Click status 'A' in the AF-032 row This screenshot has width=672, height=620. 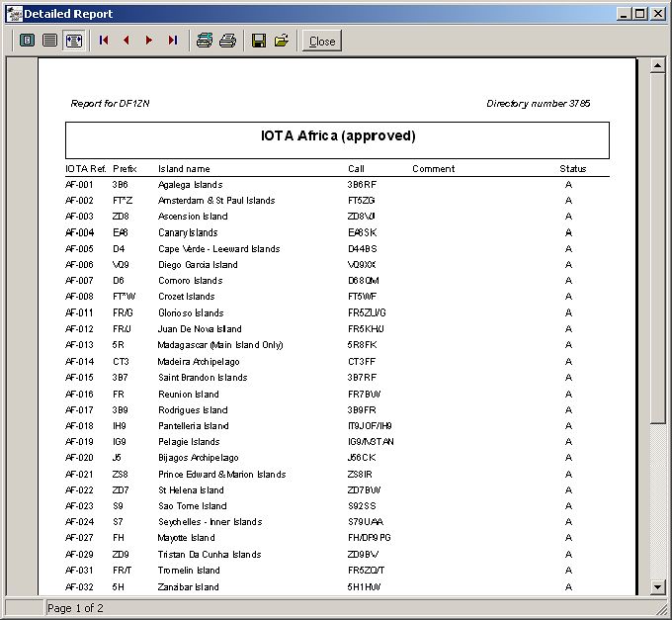point(568,587)
